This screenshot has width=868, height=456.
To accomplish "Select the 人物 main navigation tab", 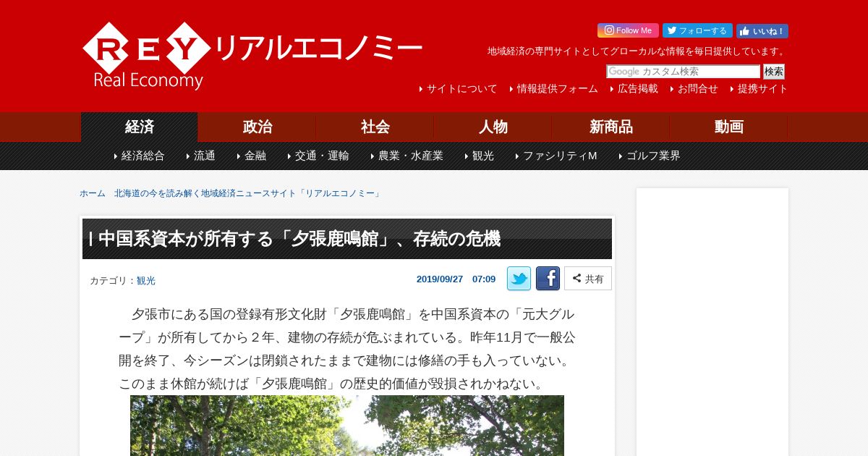I will click(493, 127).
